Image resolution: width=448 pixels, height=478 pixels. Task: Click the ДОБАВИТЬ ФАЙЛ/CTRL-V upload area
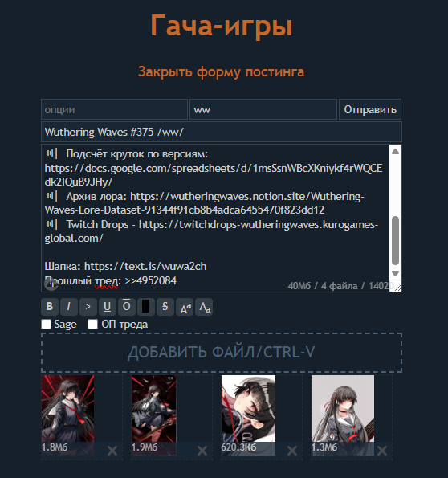click(222, 353)
